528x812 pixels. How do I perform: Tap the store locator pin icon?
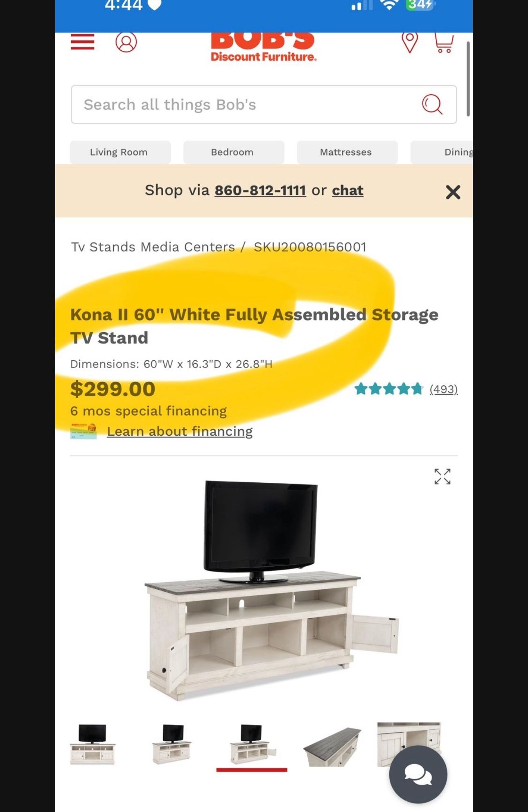(x=410, y=42)
